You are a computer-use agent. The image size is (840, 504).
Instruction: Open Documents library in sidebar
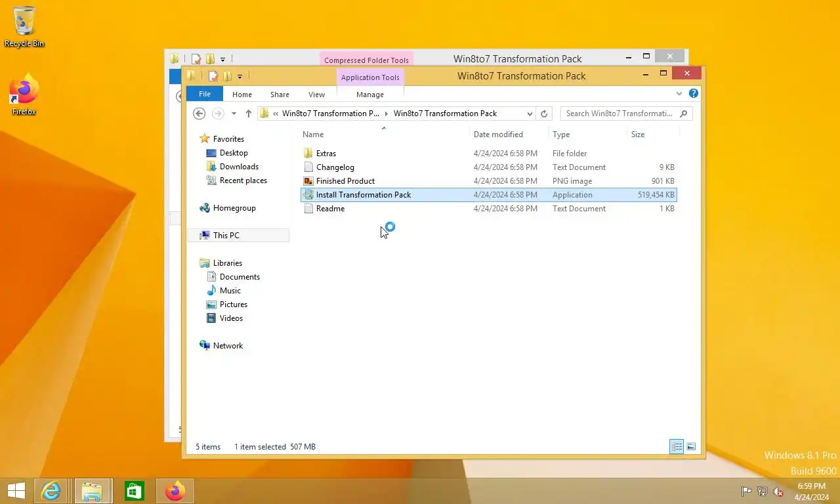(240, 277)
